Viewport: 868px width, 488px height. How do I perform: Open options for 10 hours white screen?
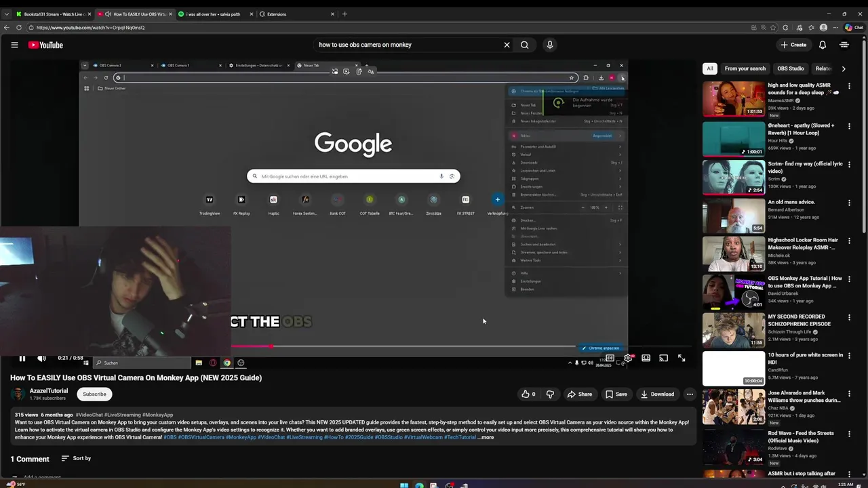click(x=849, y=355)
